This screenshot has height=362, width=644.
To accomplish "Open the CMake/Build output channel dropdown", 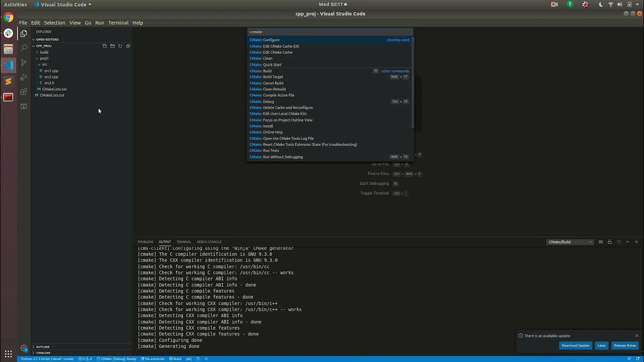I will coord(570,242).
